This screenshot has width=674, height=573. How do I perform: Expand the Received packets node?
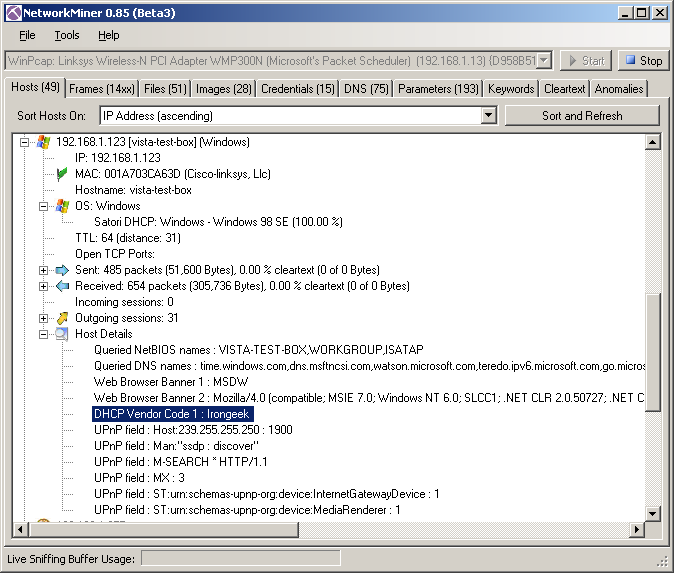coord(43,286)
